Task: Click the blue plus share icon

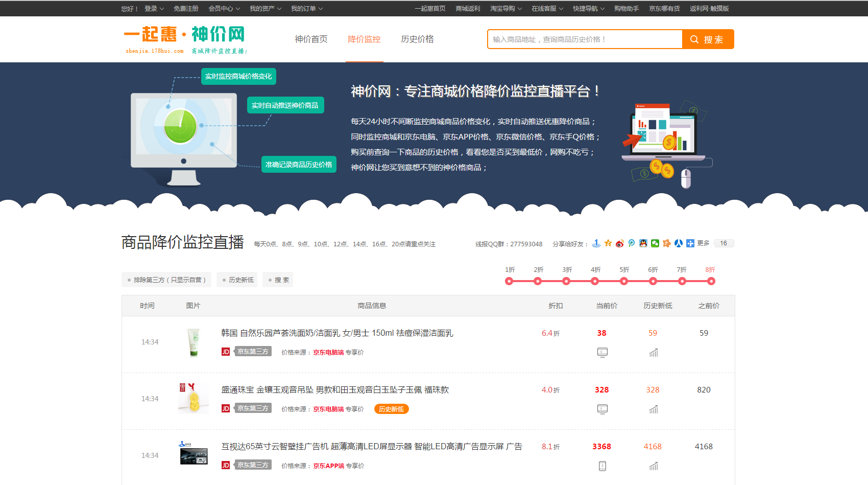Action: (690, 243)
